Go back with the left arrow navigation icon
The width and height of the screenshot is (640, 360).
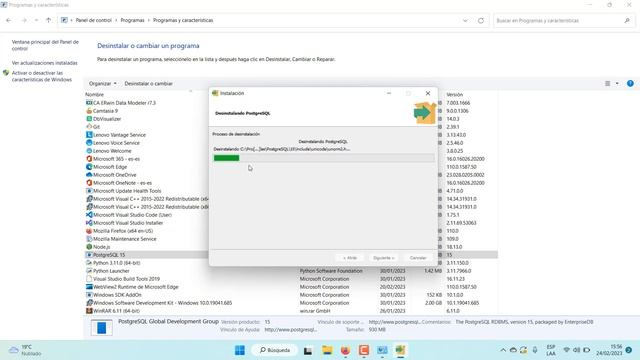coord(9,20)
